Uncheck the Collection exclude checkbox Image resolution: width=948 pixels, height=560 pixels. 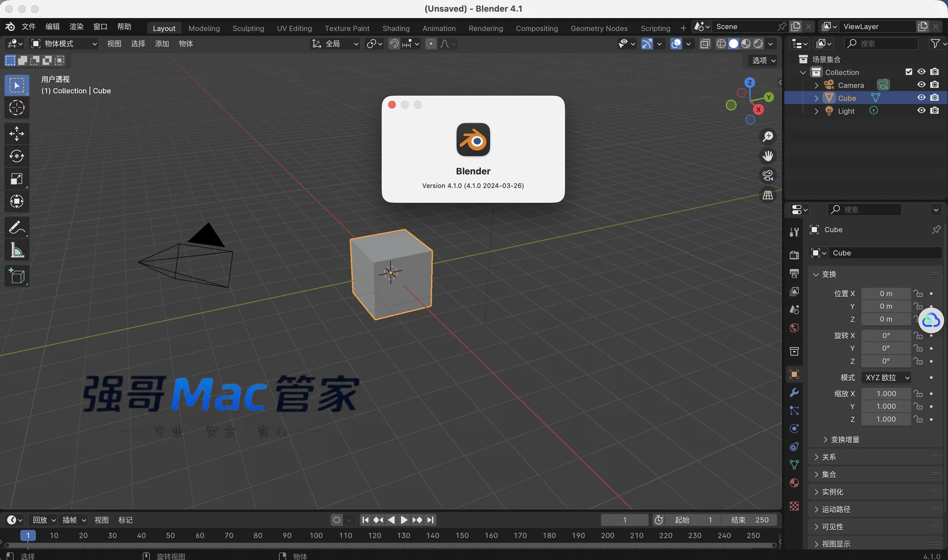click(x=909, y=72)
